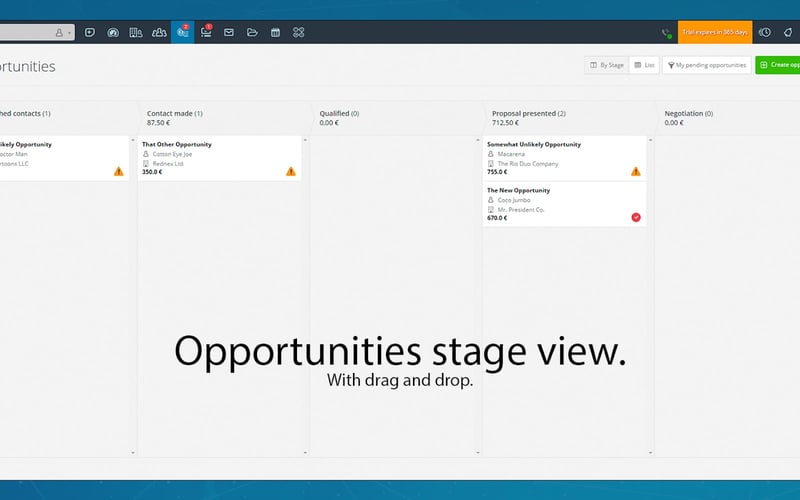Switch to List view
800x500 pixels.
(644, 65)
